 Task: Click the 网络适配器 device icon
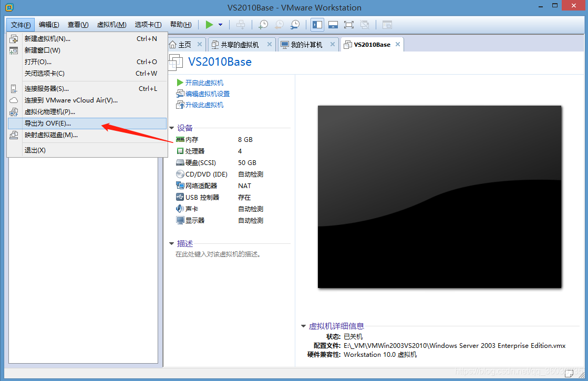coord(180,186)
